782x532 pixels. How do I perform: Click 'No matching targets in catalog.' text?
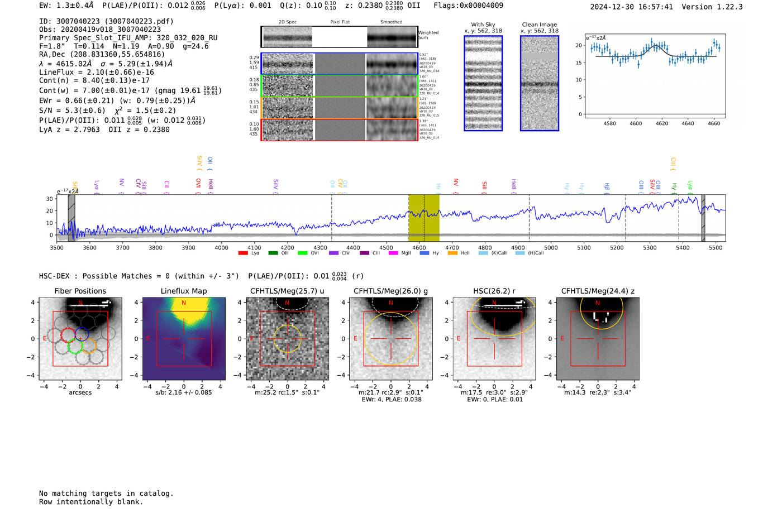(x=106, y=493)
